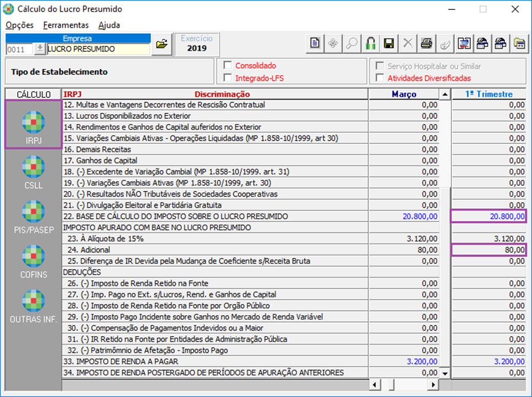532x397 pixels.
Task: Open the Opções menu
Action: coord(20,25)
